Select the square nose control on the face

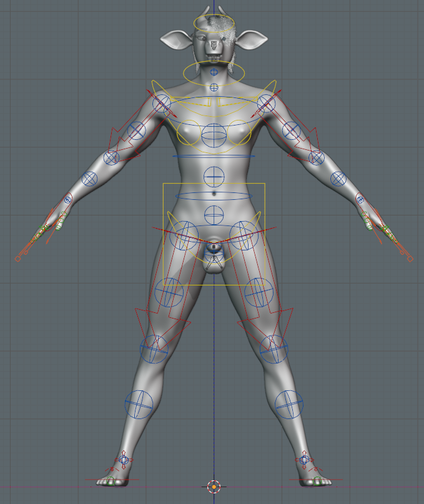tap(214, 44)
